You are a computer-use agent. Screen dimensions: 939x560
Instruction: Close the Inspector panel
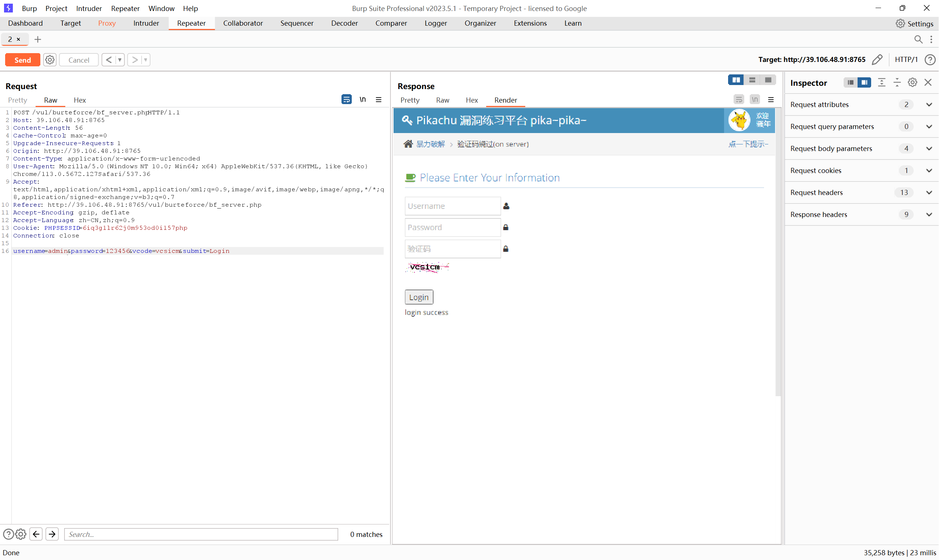click(x=928, y=82)
